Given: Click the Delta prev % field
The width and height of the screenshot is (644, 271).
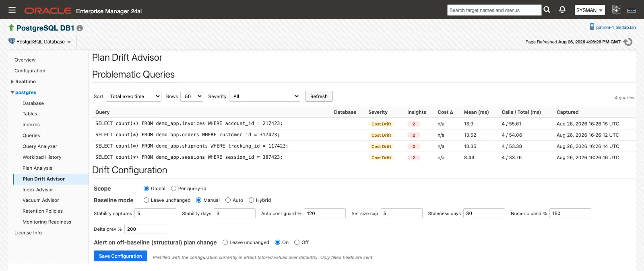Looking at the screenshot, I should (x=145, y=229).
